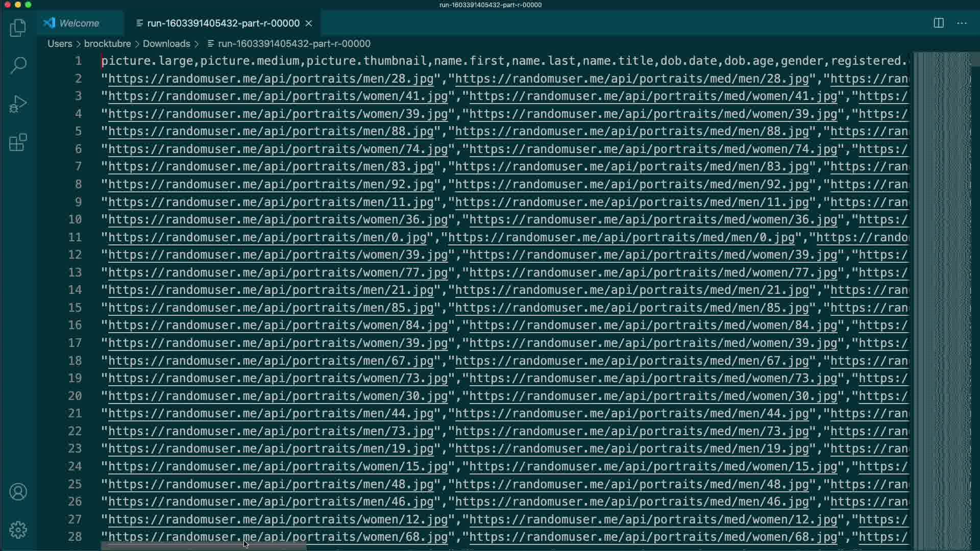Click the horizontal scrollbar thumb
Viewport: 980px width, 551px height.
(203, 546)
